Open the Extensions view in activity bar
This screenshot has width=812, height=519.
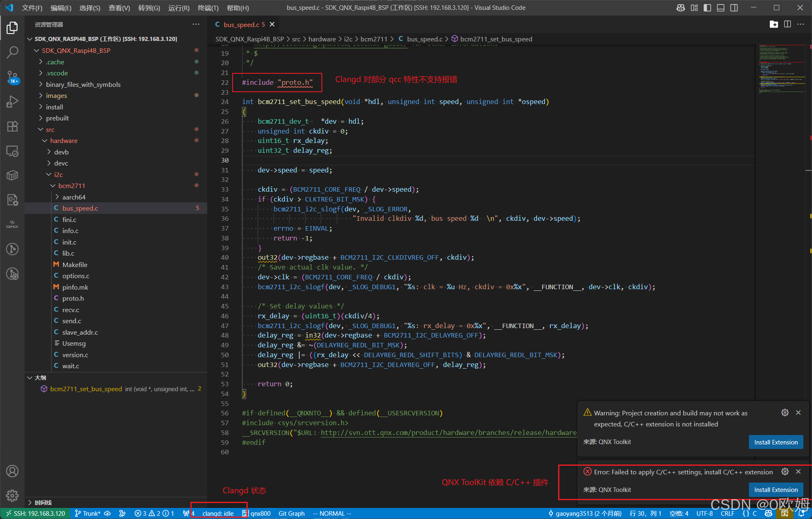tap(12, 126)
